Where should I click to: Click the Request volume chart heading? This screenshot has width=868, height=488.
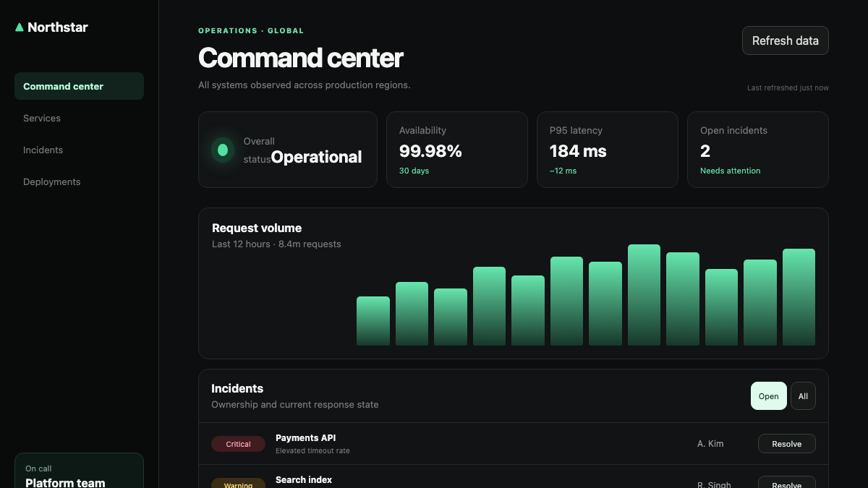[257, 228]
